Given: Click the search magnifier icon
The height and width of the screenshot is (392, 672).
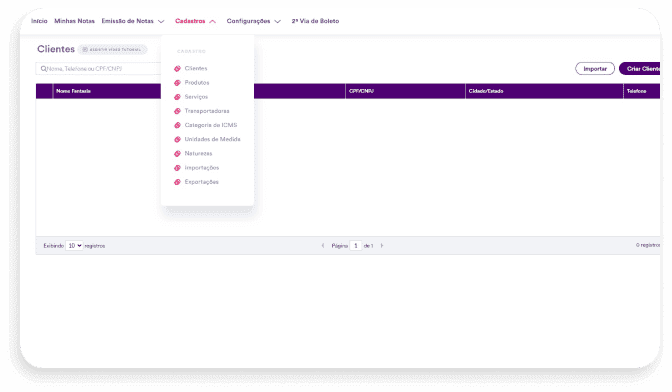Looking at the screenshot, I should click(43, 69).
